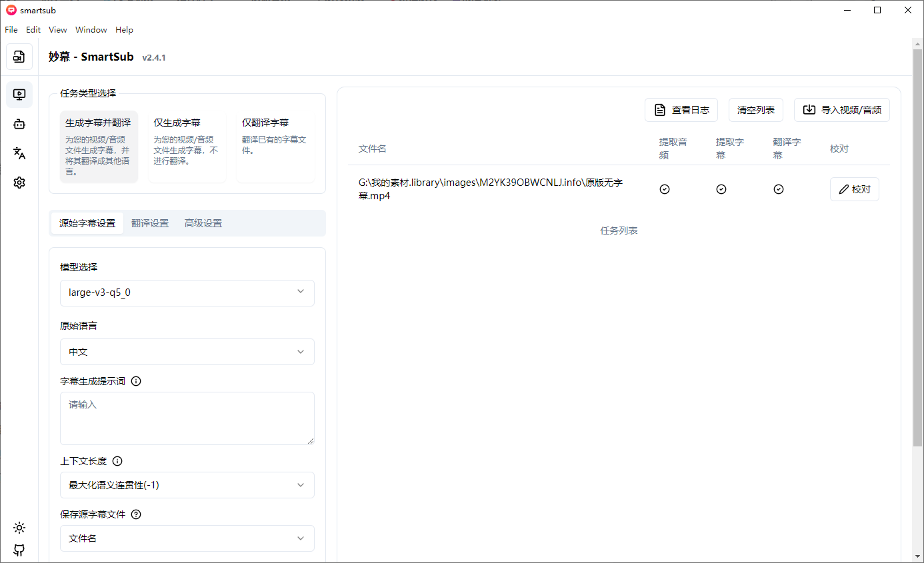Open the home panel in the sidebar
Image resolution: width=924 pixels, height=563 pixels.
click(19, 57)
